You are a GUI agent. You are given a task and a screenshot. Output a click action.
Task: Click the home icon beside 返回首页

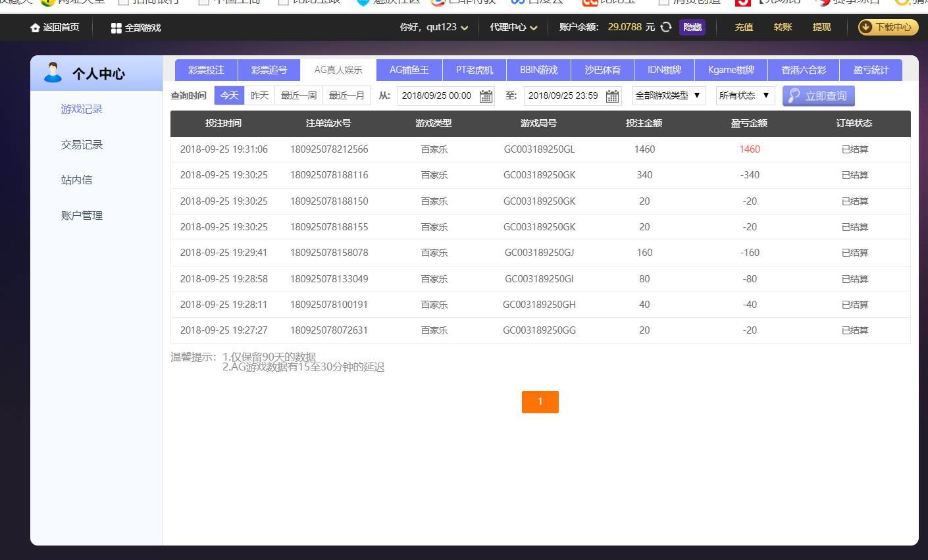[35, 28]
